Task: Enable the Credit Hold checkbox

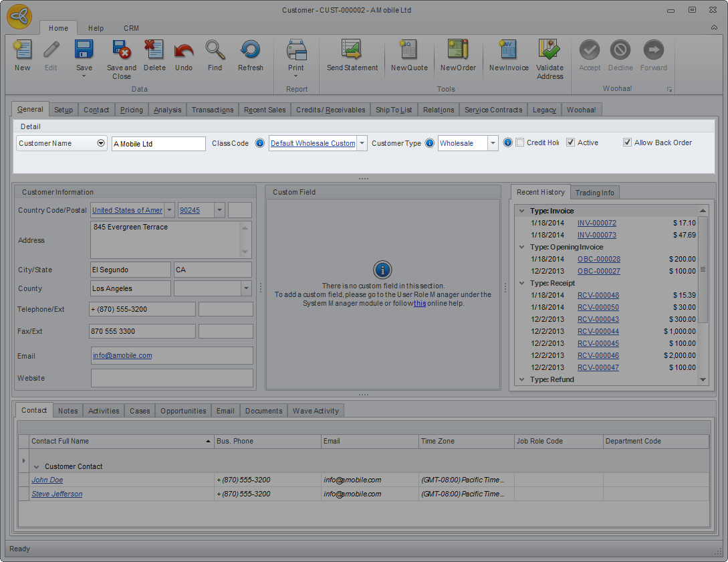Action: [x=520, y=143]
